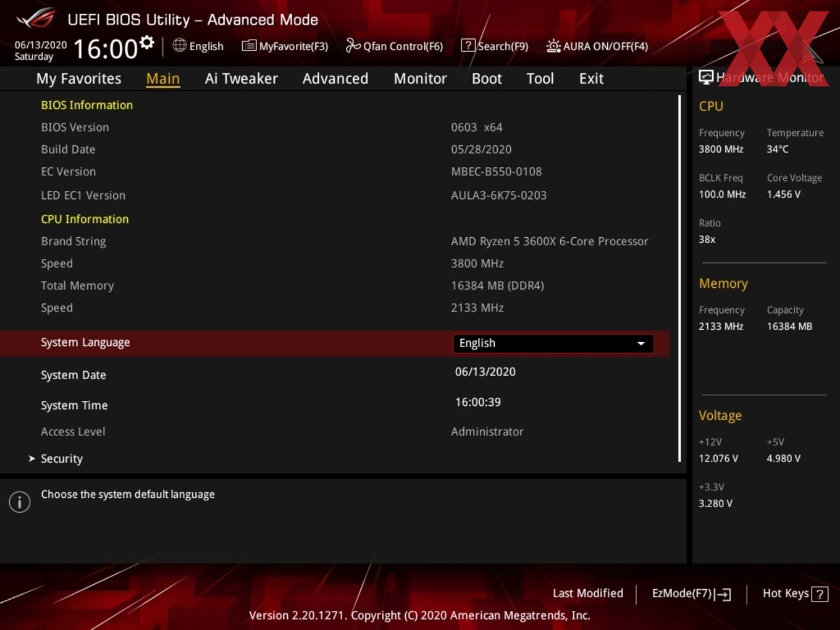Click the Version 2.20.1271 copyright line
Screen dimensions: 840x630
419,615
